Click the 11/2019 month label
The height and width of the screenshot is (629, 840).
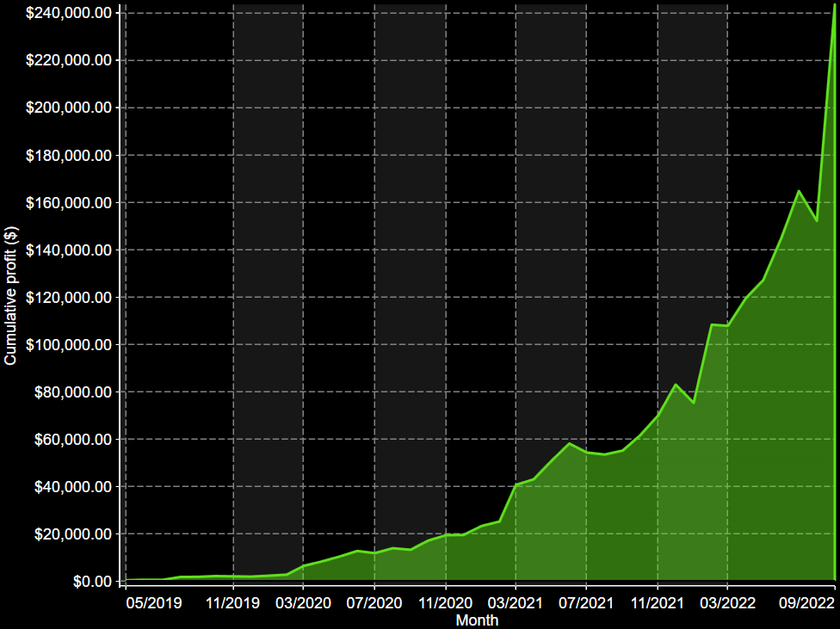pos(233,603)
